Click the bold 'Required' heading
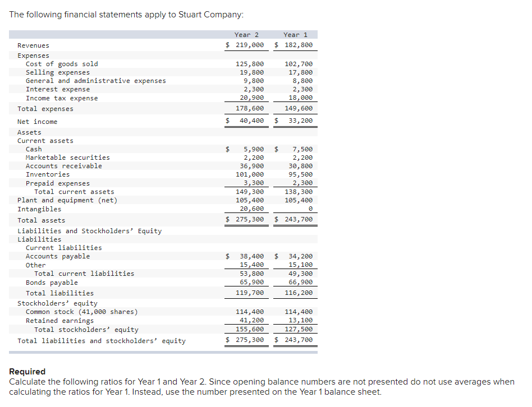Screen dimensions: 532x407 click(27, 372)
